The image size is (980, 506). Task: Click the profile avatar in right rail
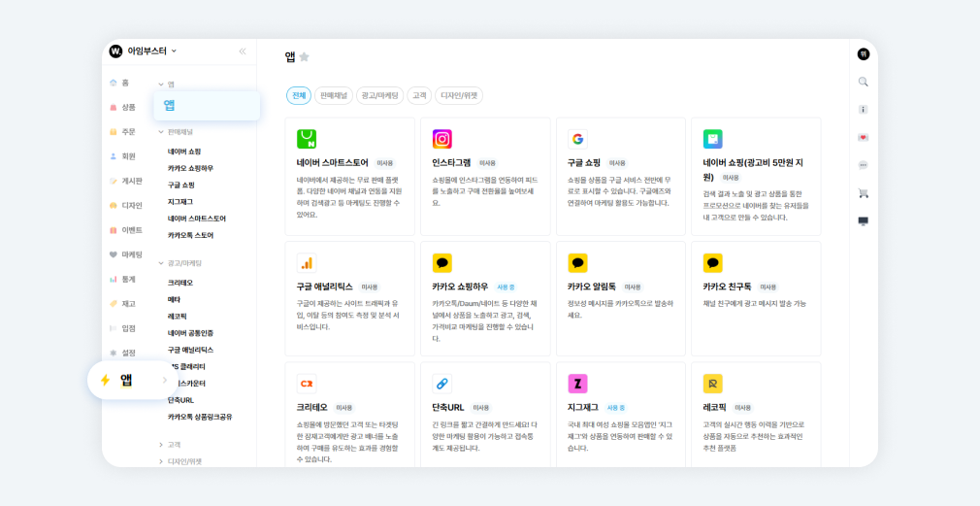click(x=864, y=53)
